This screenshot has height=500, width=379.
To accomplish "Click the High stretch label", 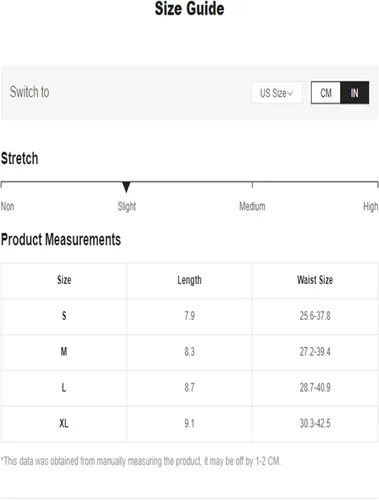I will click(x=371, y=207).
